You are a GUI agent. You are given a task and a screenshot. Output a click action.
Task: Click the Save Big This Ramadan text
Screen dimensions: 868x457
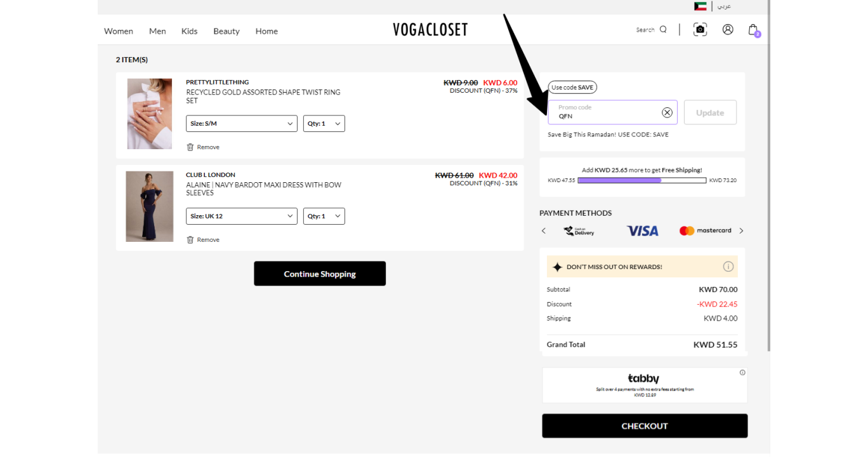[x=608, y=135]
